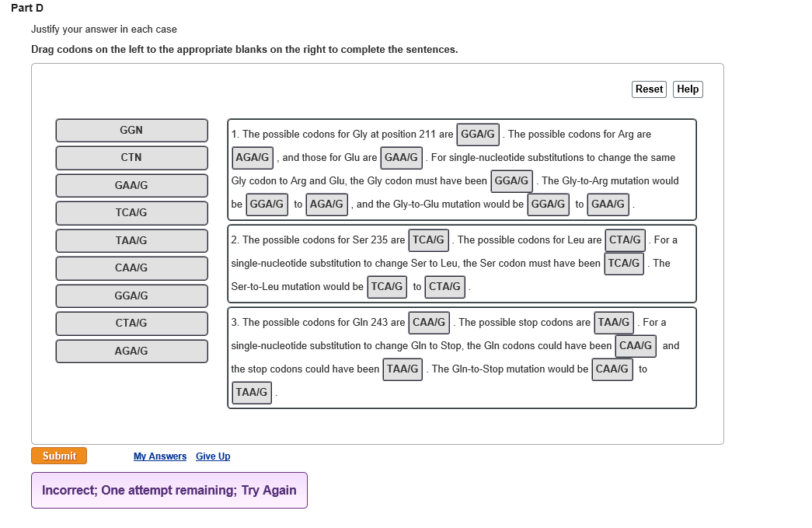Click the Give Up link
This screenshot has height=528, width=812.
[213, 456]
